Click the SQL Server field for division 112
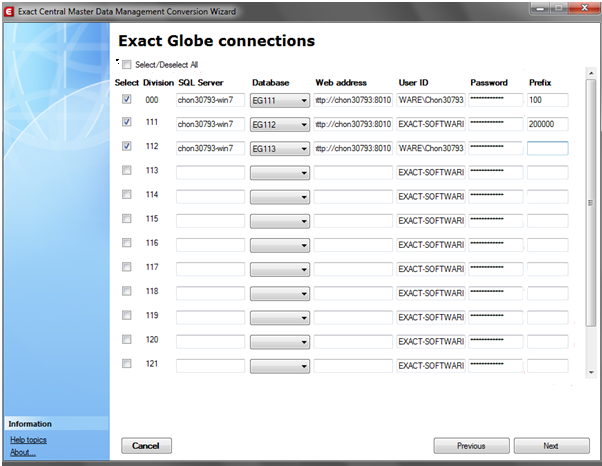 tap(210, 148)
